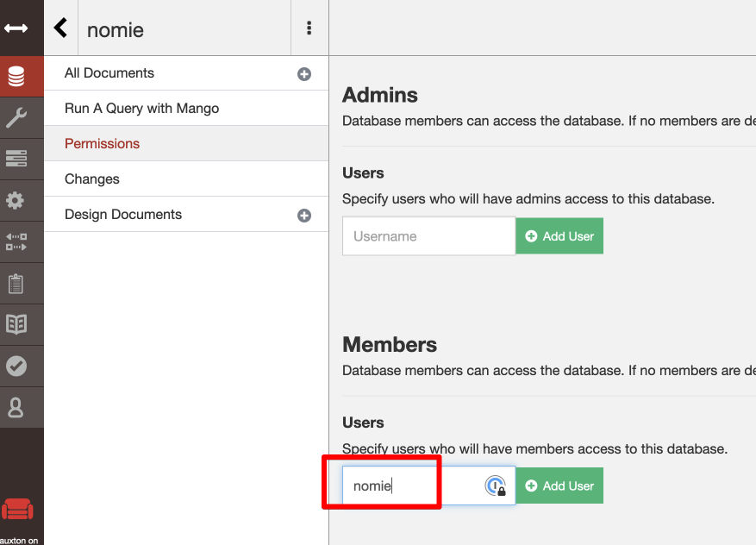Open Replication from the sidebar arrows icon
Viewport: 756px width, 545px height.
tap(22, 241)
